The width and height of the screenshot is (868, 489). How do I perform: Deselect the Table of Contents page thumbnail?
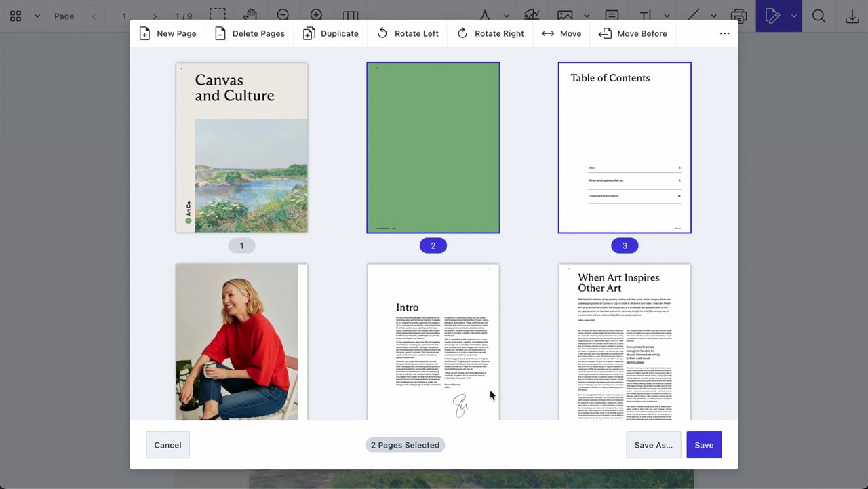coord(625,148)
